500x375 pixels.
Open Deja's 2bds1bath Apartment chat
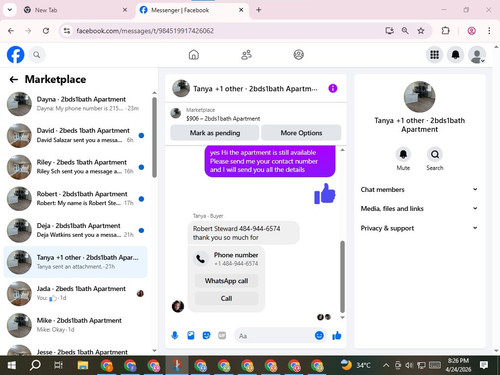click(76, 230)
